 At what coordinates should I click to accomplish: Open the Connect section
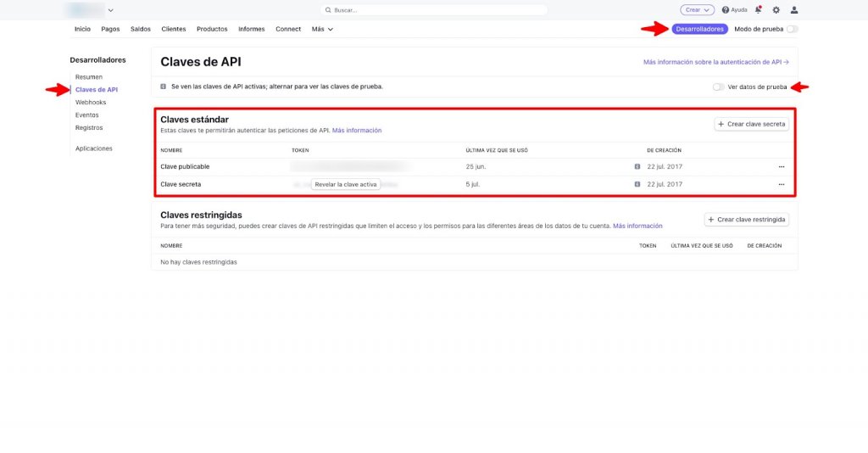[x=288, y=29]
